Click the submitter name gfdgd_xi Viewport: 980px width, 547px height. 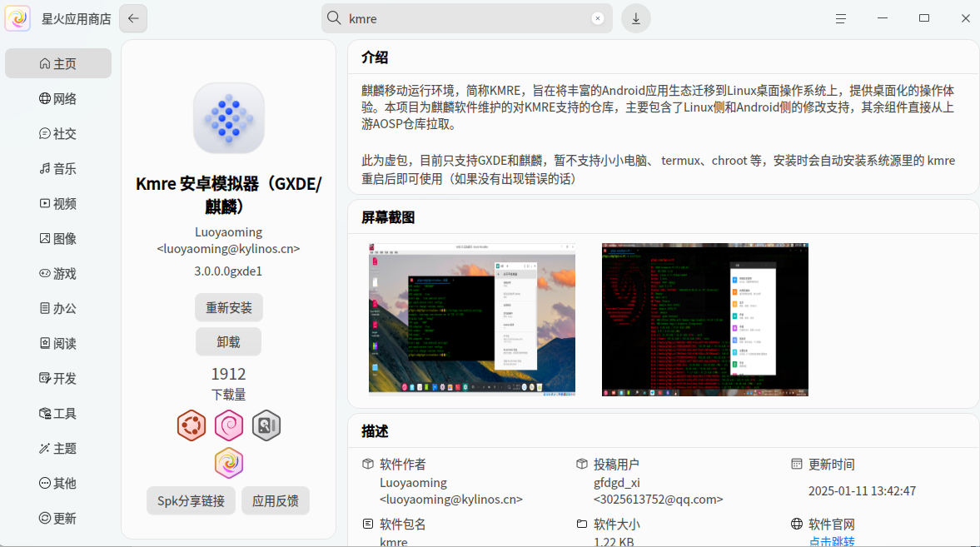pyautogui.click(x=617, y=483)
